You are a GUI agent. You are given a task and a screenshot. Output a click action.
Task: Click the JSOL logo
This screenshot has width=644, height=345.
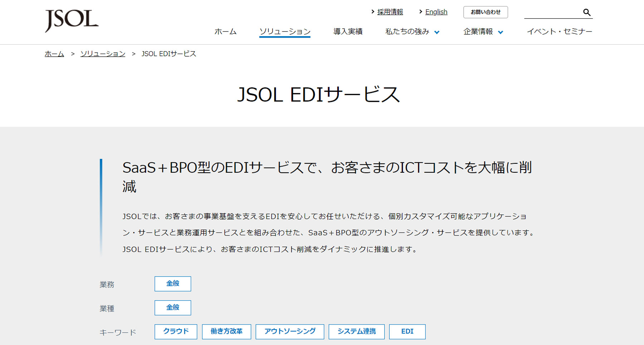click(x=72, y=20)
